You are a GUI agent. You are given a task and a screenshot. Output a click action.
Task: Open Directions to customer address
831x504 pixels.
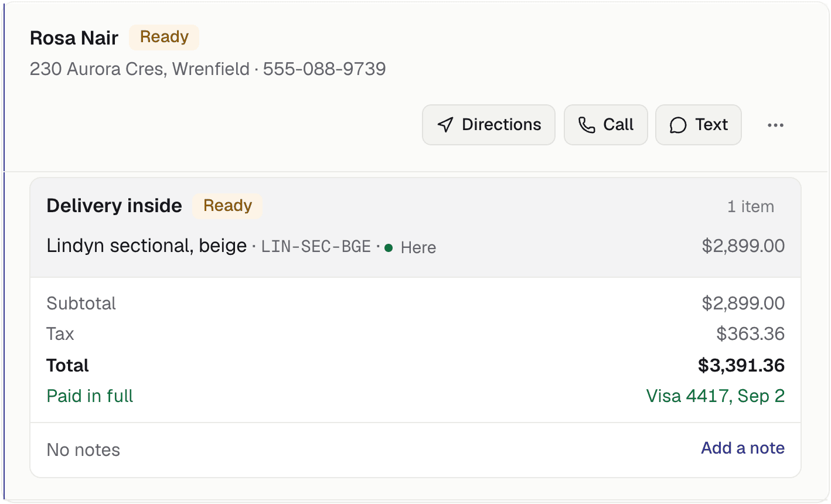click(489, 125)
